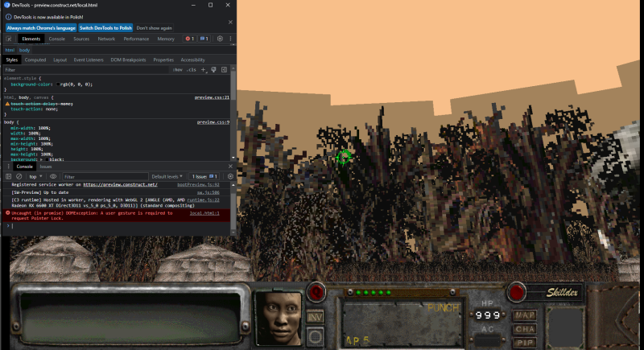The height and width of the screenshot is (350, 644).
Task: Show the console sidebar icon
Action: coord(8,176)
